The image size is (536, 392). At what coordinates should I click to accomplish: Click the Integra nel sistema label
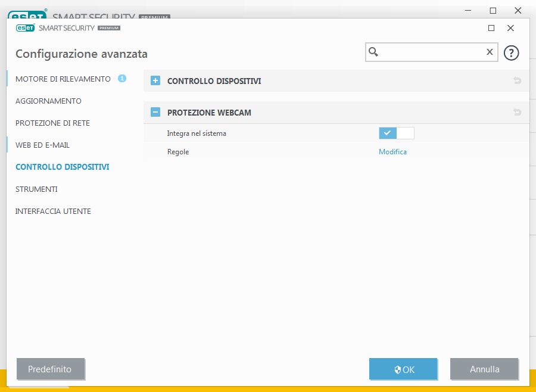pos(197,133)
